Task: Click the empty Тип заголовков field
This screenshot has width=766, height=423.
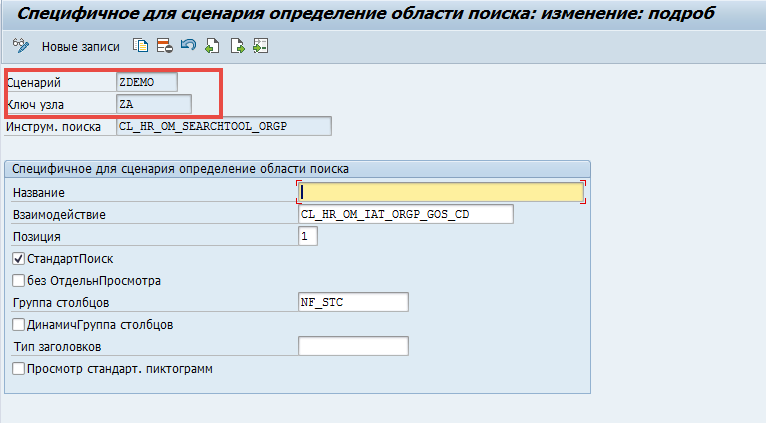Action: click(x=353, y=346)
